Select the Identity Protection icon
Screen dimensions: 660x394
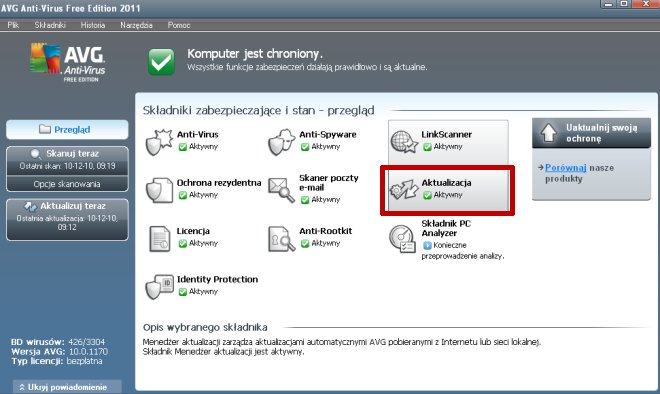coord(159,287)
